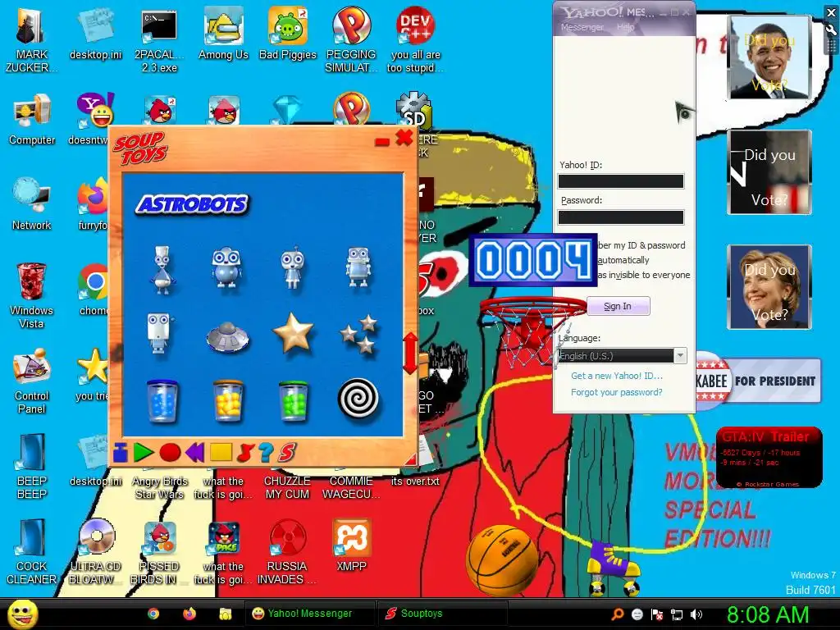Select the Computer desktop icon

click(32, 119)
